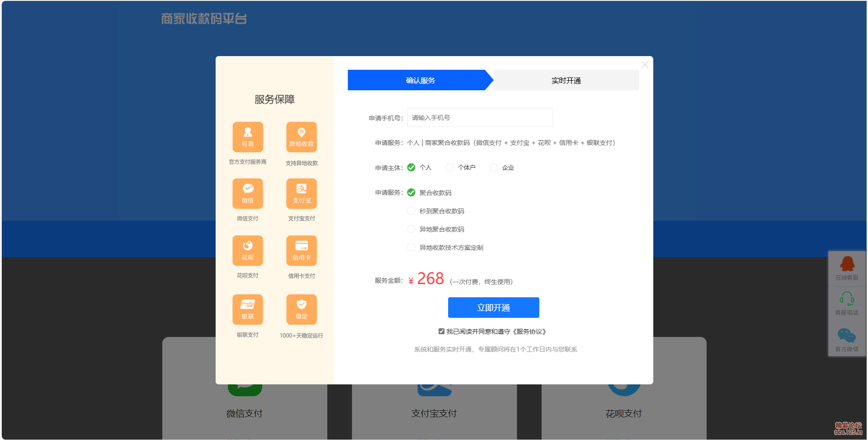Switch to the 确认服务 tab
Screen dimensions: 868x440
pos(420,80)
